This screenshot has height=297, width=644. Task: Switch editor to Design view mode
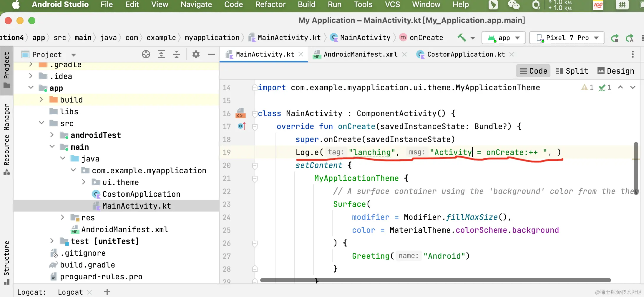(615, 71)
